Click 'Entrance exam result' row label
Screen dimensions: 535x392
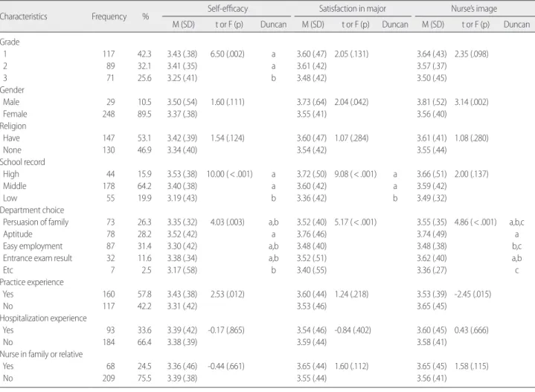coord(37,258)
